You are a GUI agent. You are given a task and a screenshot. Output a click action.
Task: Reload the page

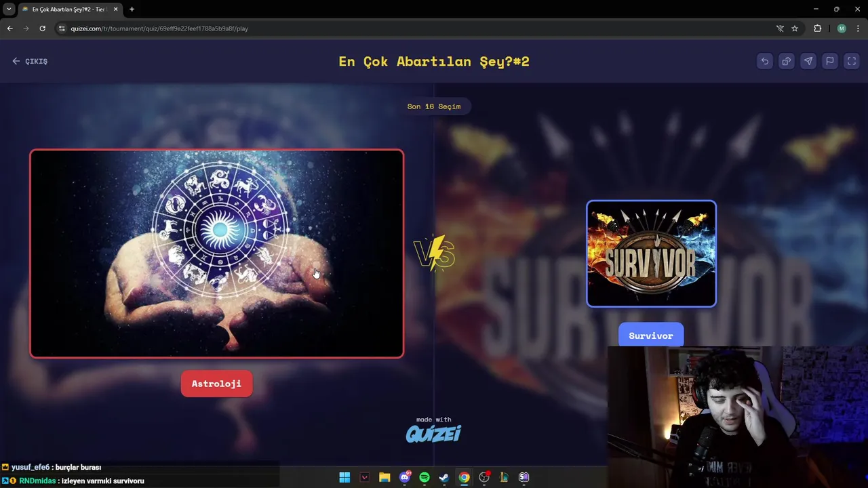point(42,28)
